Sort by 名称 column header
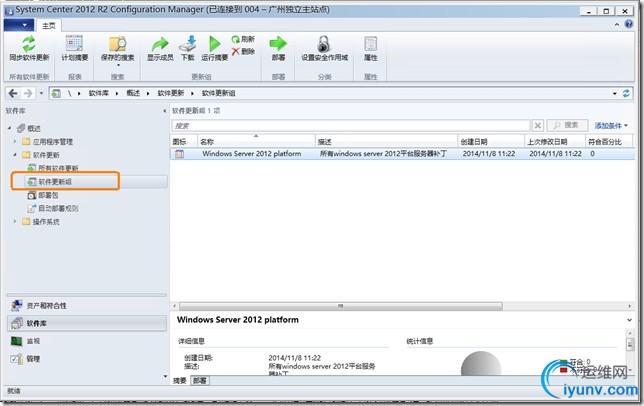The image size is (644, 406). pos(256,142)
